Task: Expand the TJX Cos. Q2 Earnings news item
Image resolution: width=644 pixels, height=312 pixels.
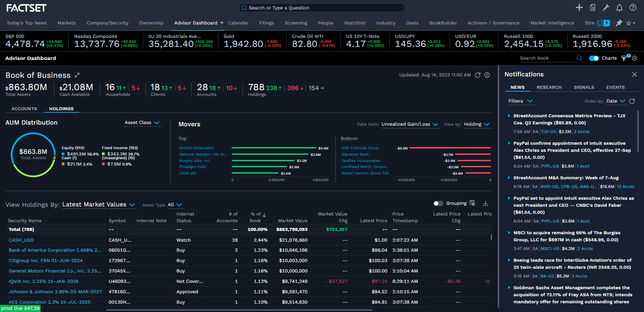Action: point(509,116)
